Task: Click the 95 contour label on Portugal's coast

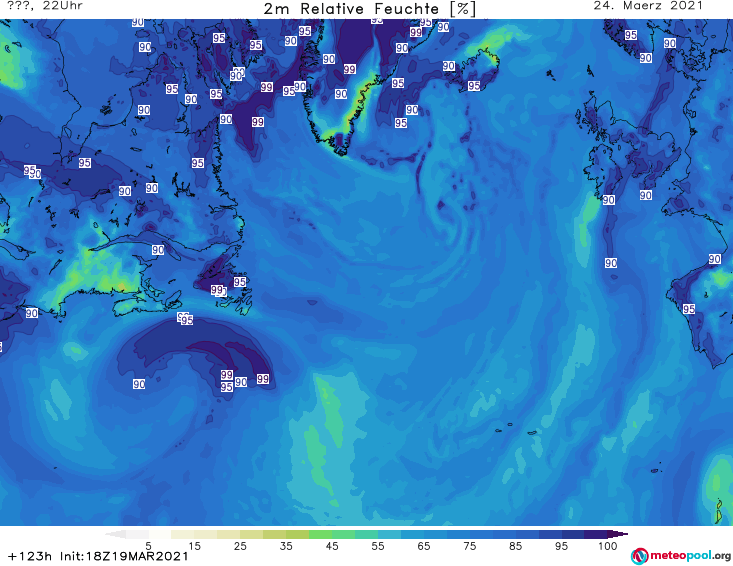Action: point(689,309)
